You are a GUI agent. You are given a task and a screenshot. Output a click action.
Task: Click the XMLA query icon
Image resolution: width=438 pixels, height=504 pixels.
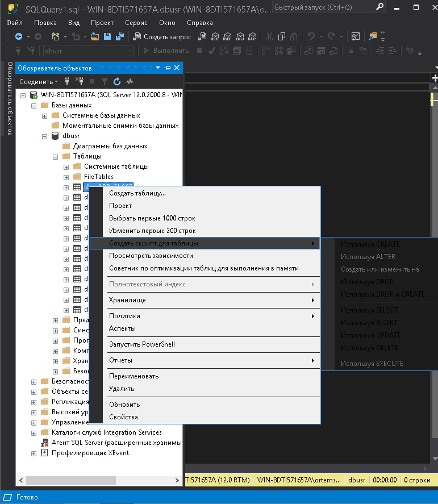tap(240, 36)
